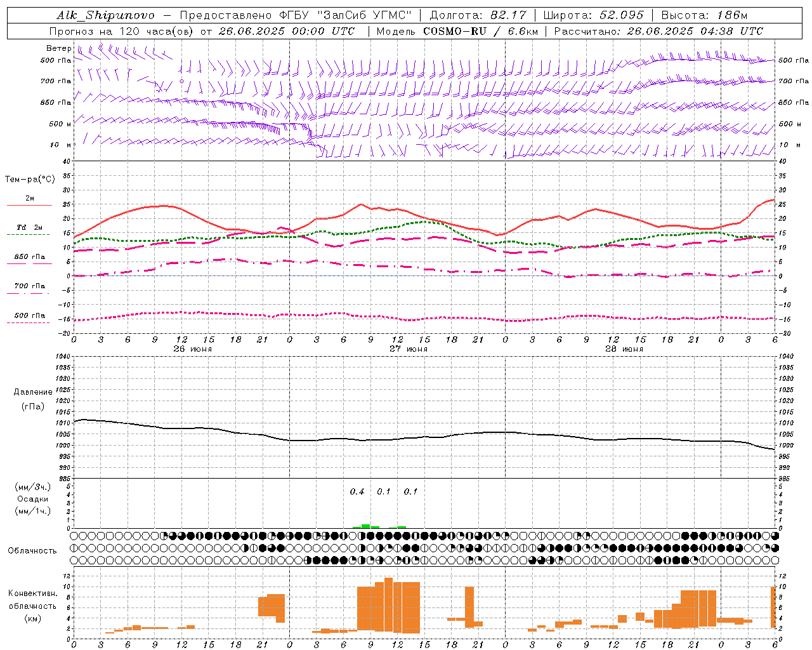Click the Ветер panel label

(x=58, y=48)
